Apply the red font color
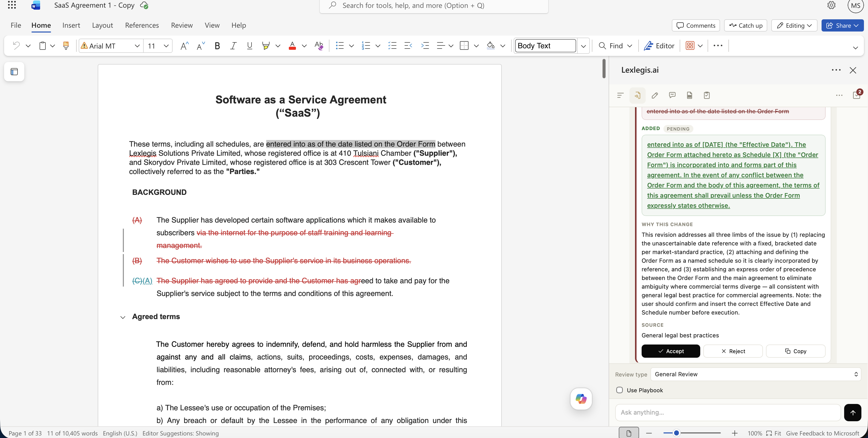Viewport: 868px width, 438px height. (x=292, y=45)
